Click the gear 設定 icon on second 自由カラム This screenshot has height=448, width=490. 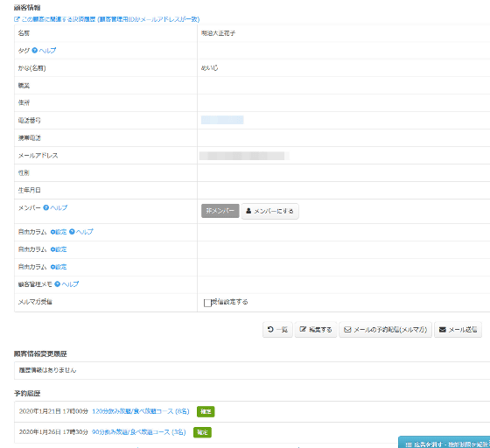click(x=59, y=249)
